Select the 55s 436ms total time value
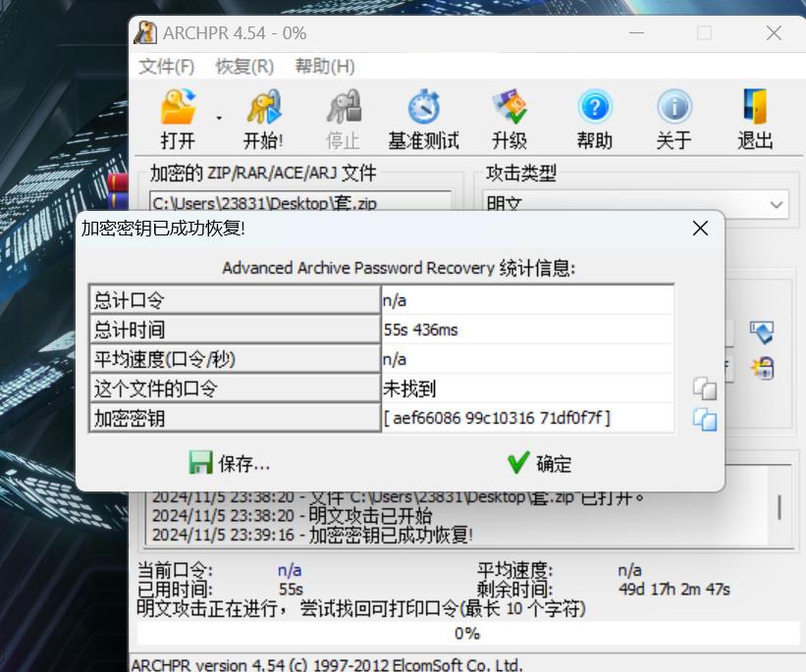 pyautogui.click(x=528, y=330)
